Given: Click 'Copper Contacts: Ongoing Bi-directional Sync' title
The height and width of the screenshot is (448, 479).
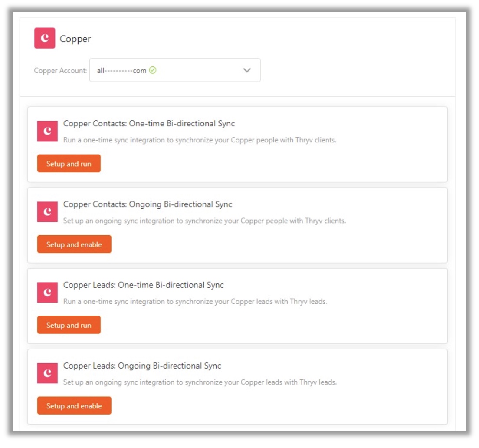Looking at the screenshot, I should click(148, 204).
